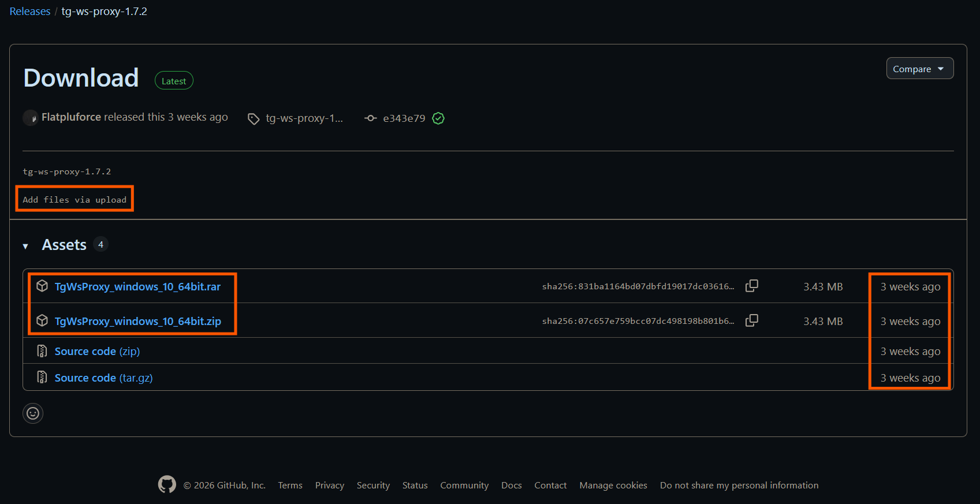Copy SHA256 hash of the zip asset
Screen dimensions: 980x504
(x=751, y=320)
